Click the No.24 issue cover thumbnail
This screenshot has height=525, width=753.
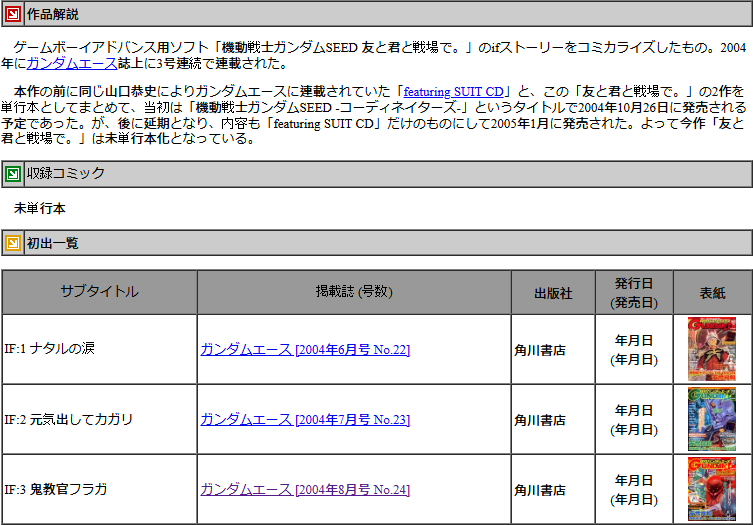pos(712,489)
